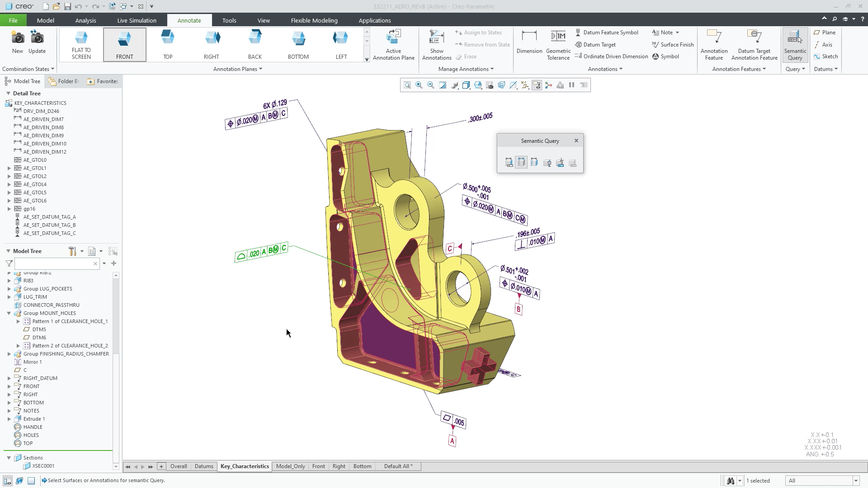Image resolution: width=868 pixels, height=488 pixels.
Task: Expand Pattern 2 of CLEARANCE_HOLE_2
Action: pos(18,346)
